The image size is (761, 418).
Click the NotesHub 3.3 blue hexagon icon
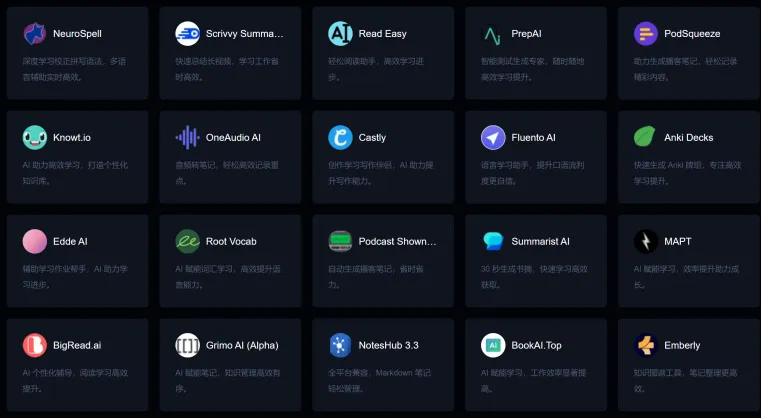click(x=340, y=345)
